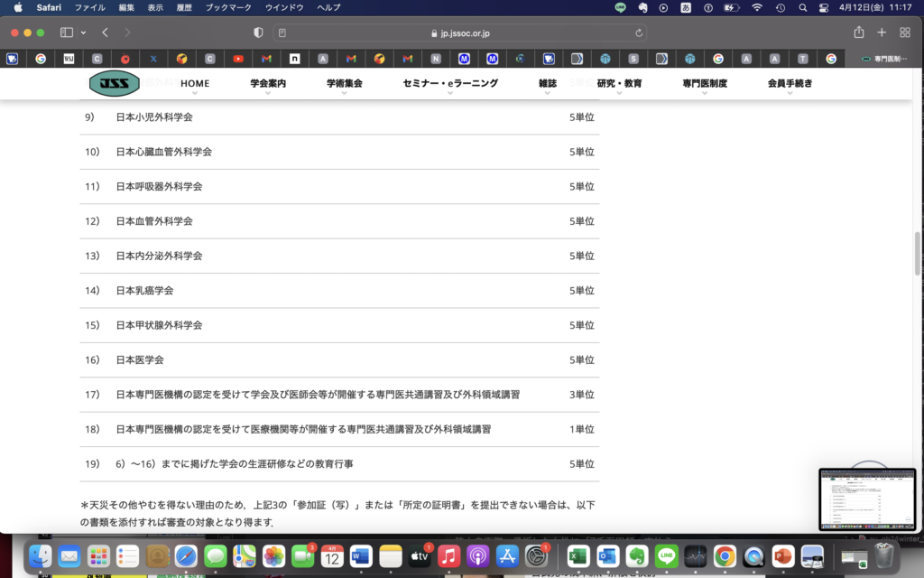Click the Safari back arrow

pyautogui.click(x=106, y=33)
